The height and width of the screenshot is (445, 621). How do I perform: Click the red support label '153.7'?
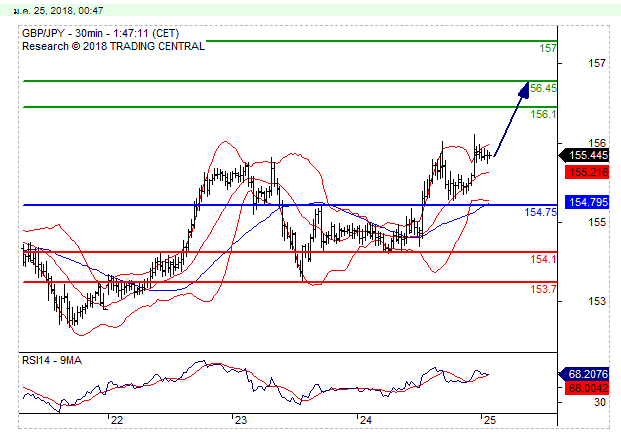coord(543,289)
